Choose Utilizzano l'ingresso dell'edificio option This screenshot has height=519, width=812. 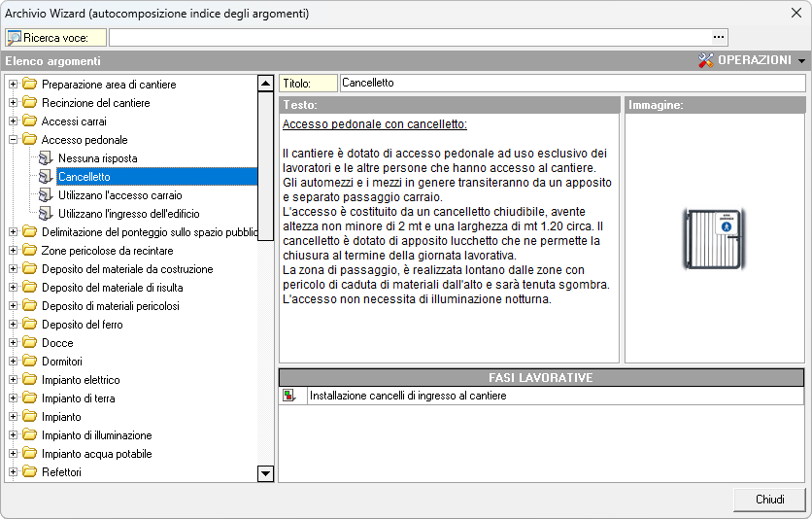pyautogui.click(x=128, y=214)
